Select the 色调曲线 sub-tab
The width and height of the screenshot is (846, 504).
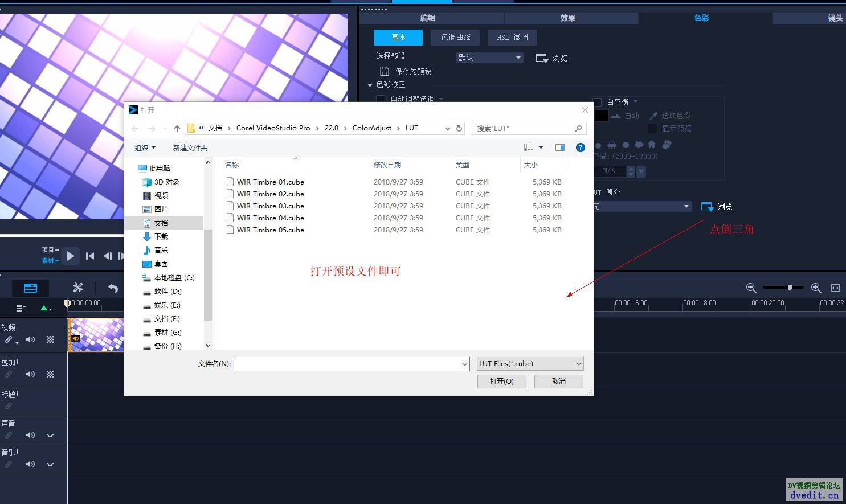[456, 38]
